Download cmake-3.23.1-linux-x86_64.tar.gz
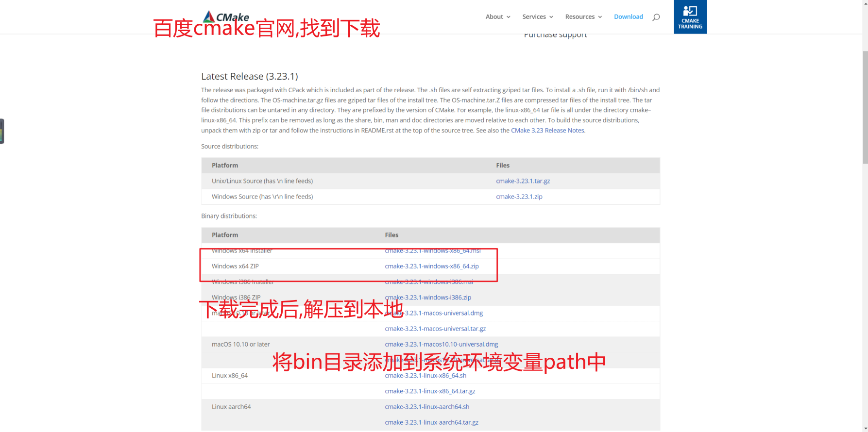Viewport: 868px width, 432px height. coord(430,391)
